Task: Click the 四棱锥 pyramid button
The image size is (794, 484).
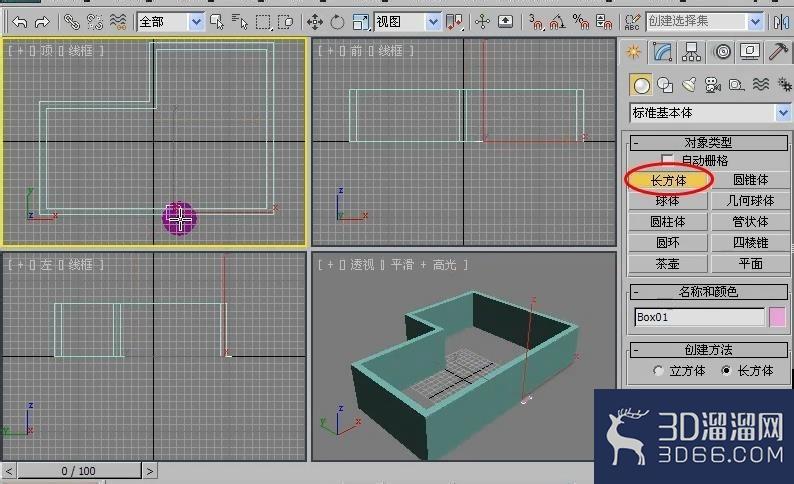Action: tap(750, 243)
